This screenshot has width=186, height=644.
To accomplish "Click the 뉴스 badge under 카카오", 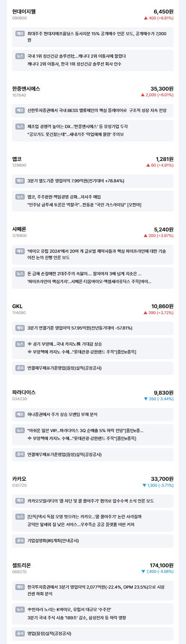I will coord(20,517).
